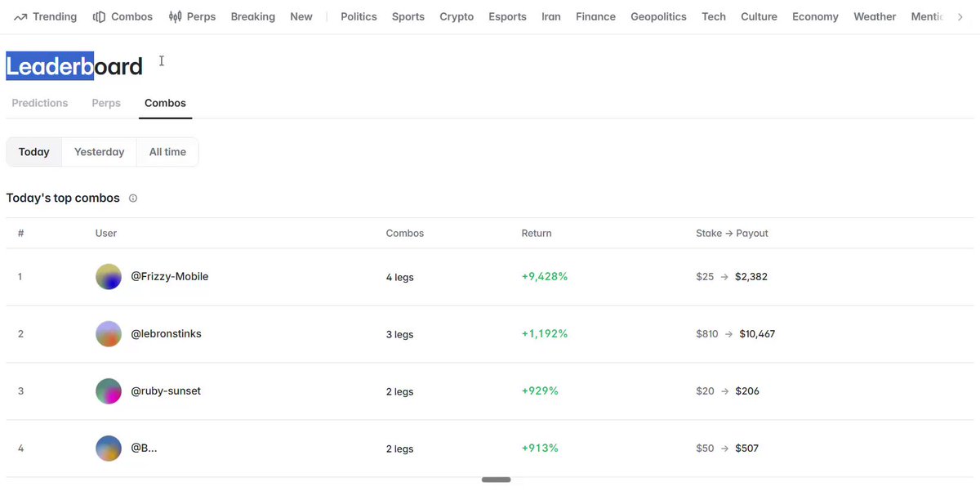Go to the Breaking category
This screenshot has width=980, height=491.
coord(253,16)
